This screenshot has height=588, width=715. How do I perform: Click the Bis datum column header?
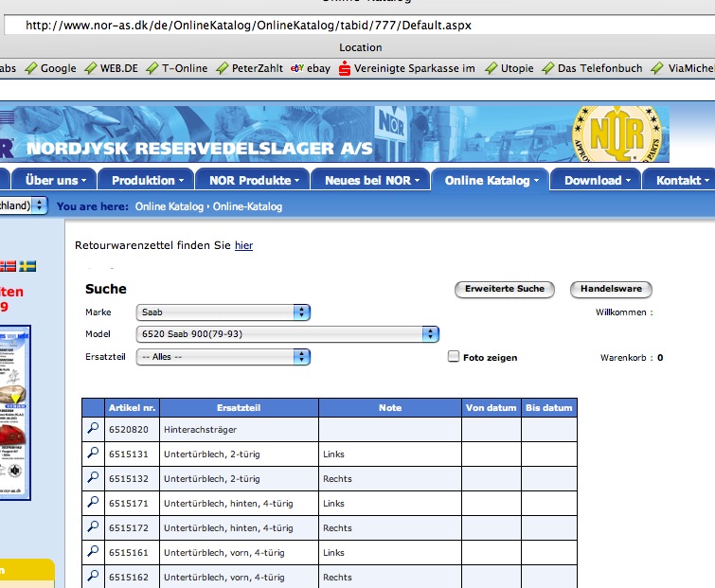[x=549, y=407]
